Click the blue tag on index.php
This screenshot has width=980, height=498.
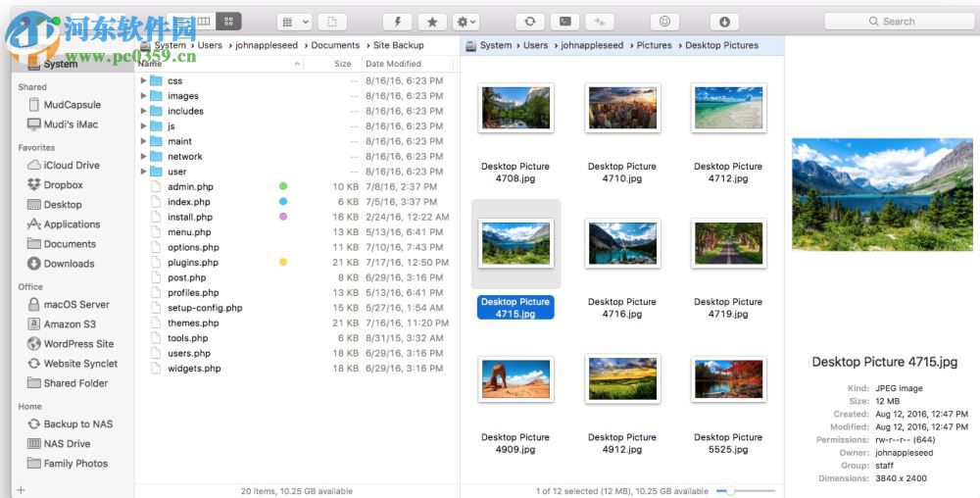(283, 201)
